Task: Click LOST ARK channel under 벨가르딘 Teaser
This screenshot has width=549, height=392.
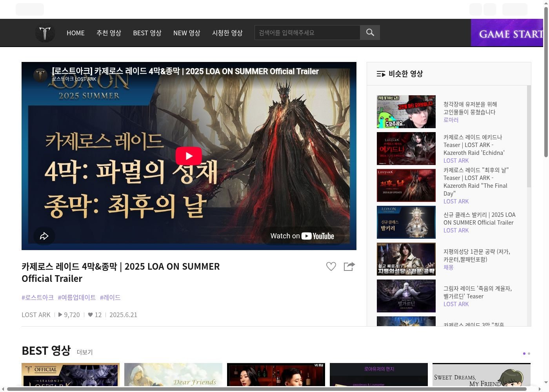Action: [456, 304]
